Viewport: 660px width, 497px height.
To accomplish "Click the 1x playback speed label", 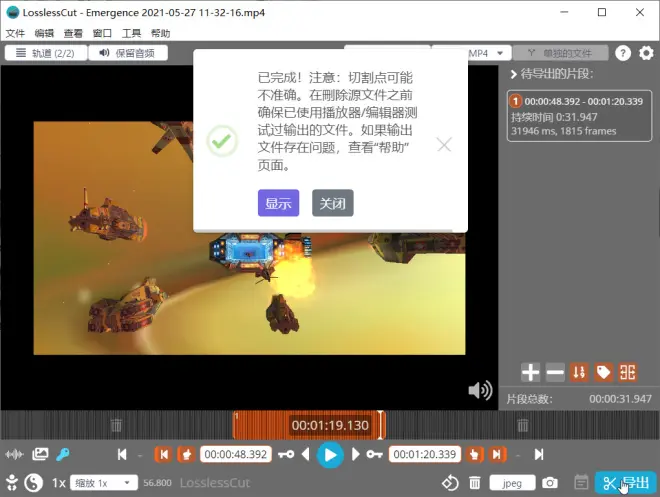I will pos(59,483).
